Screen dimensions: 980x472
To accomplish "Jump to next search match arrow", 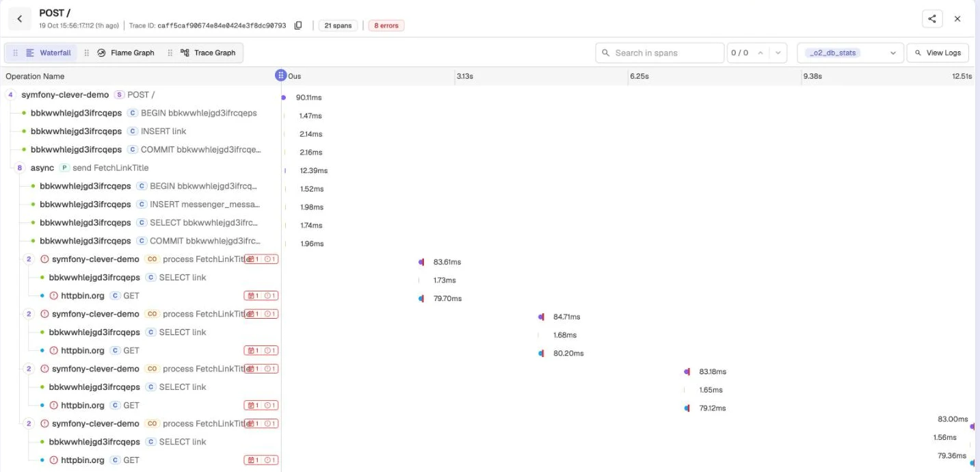I will (778, 53).
